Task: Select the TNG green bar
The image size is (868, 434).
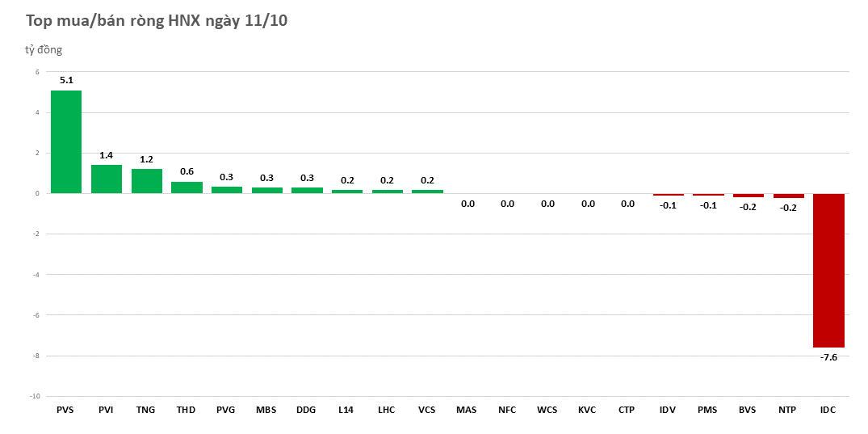Action: tap(147, 181)
